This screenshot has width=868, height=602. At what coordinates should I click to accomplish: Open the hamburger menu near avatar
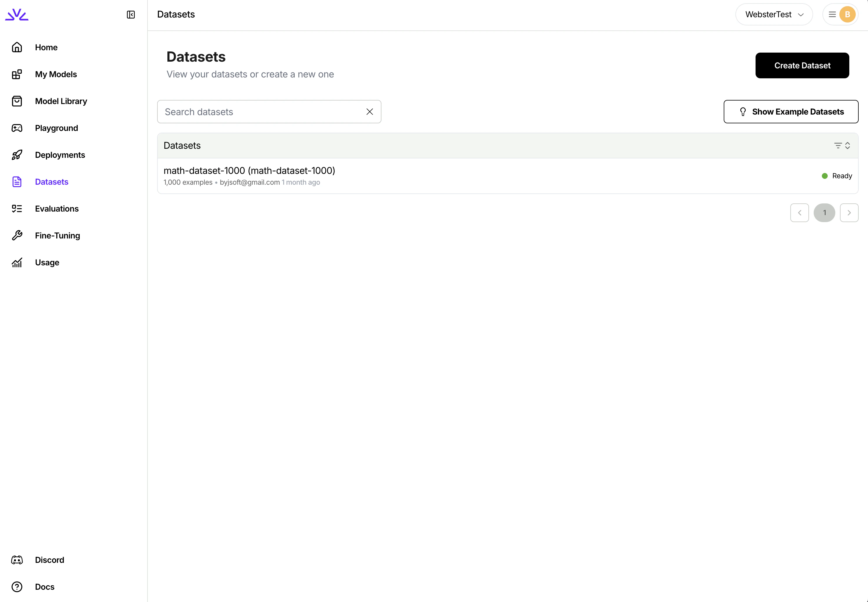pyautogui.click(x=832, y=14)
